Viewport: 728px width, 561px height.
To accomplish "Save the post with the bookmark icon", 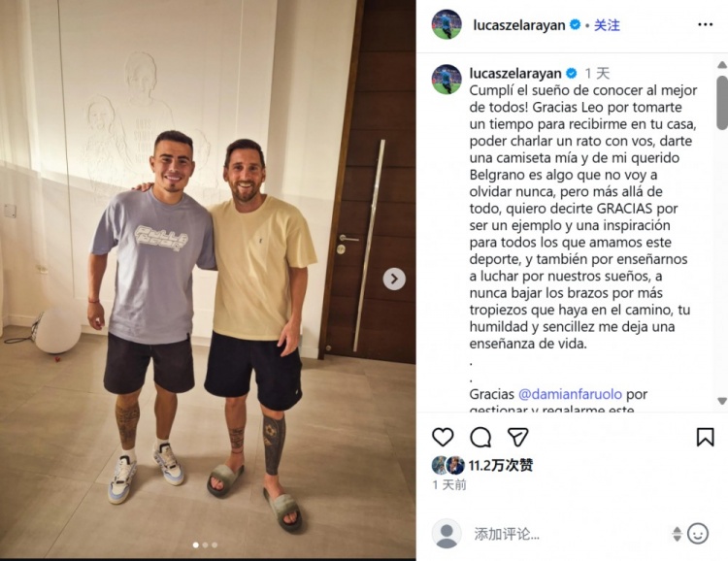I will 705,437.
